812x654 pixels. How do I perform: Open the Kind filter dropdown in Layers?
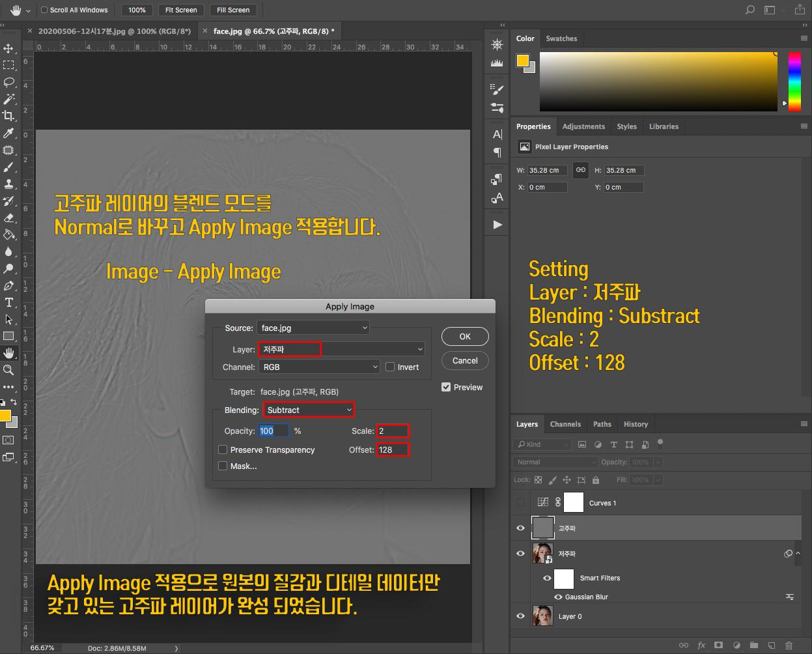coord(542,444)
